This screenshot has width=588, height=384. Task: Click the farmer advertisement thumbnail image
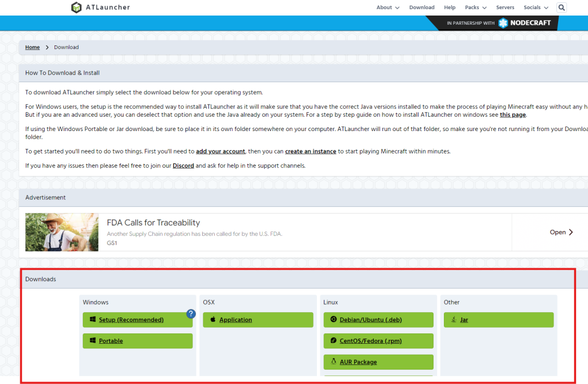62,232
